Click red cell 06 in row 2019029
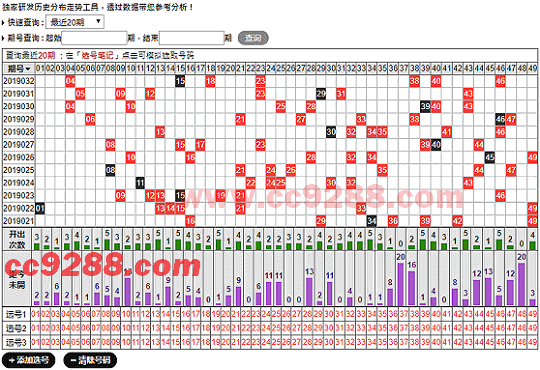This screenshot has height=370, width=540. [90, 119]
